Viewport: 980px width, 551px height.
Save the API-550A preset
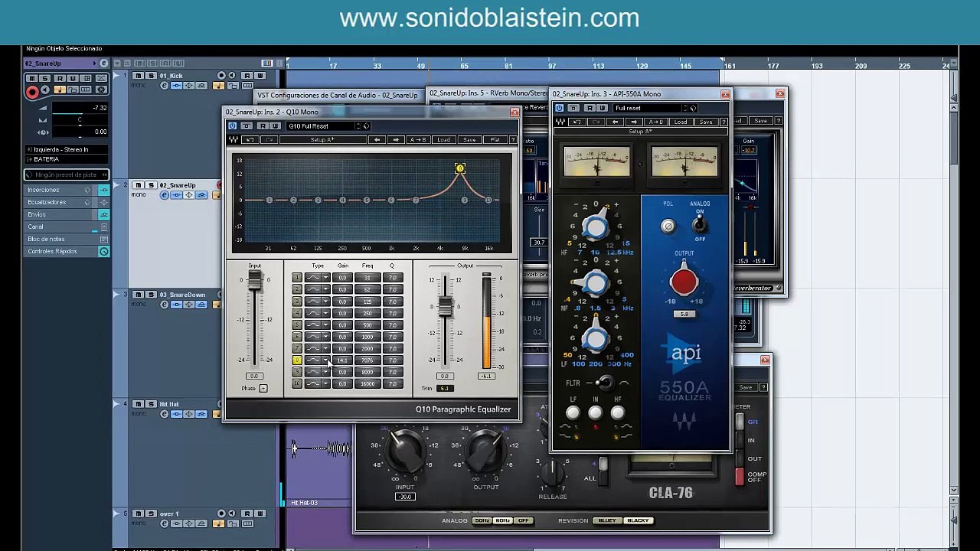pos(706,122)
